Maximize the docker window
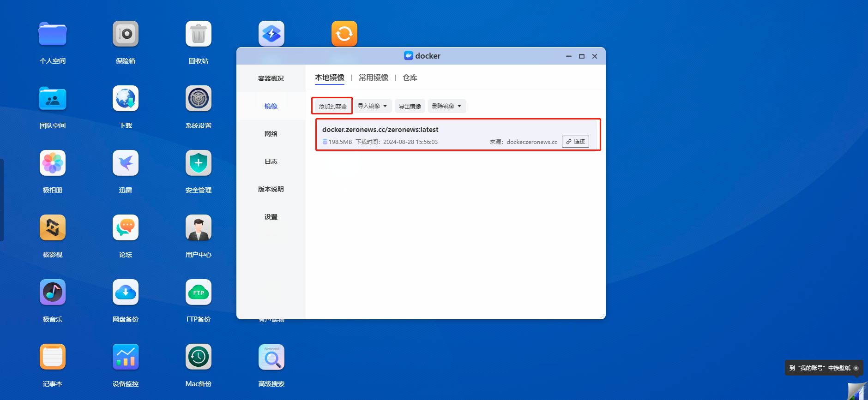 (x=582, y=56)
